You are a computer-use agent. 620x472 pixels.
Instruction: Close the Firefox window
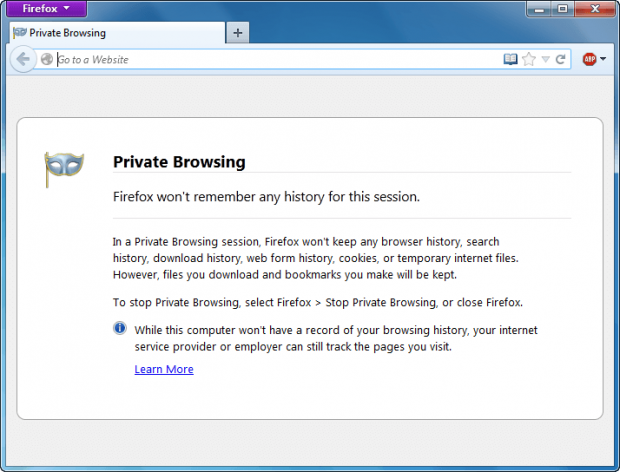(x=595, y=8)
